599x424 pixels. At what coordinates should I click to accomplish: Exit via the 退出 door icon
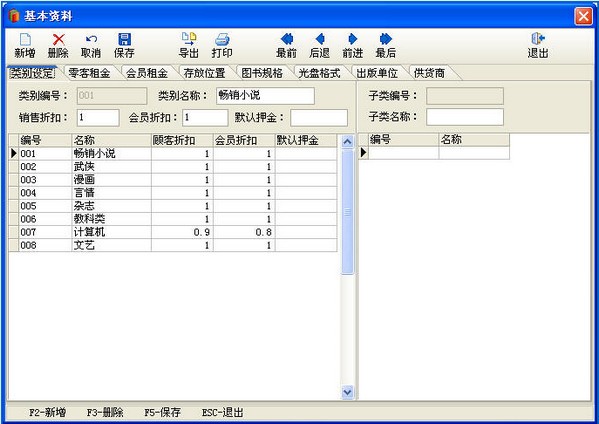[538, 39]
